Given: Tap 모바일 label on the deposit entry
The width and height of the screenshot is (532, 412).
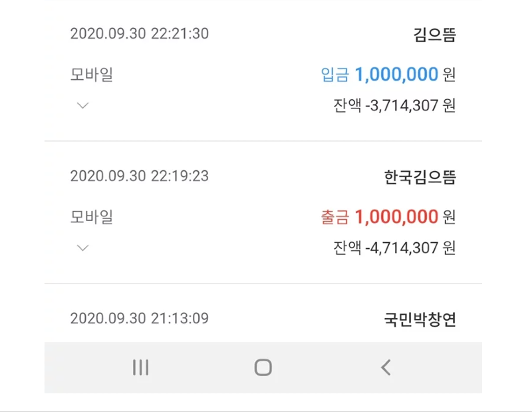Looking at the screenshot, I should [92, 74].
